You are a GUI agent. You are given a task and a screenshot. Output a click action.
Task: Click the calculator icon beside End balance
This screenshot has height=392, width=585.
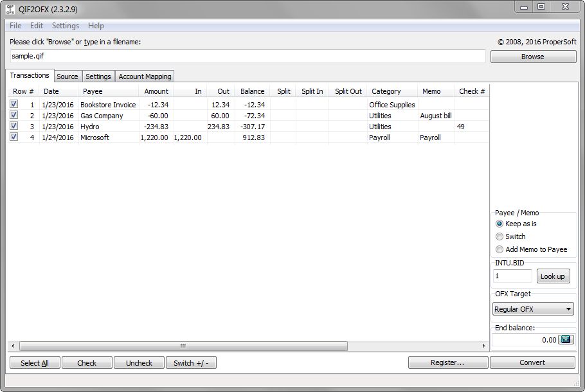coord(566,339)
